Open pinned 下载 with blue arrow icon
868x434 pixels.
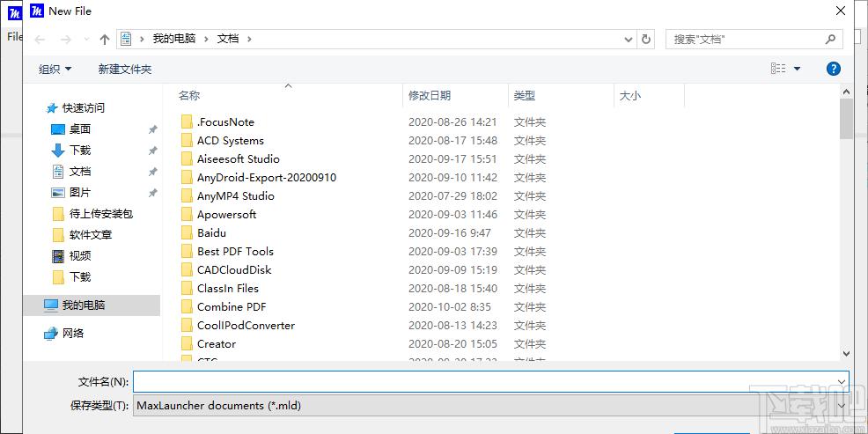[x=80, y=150]
